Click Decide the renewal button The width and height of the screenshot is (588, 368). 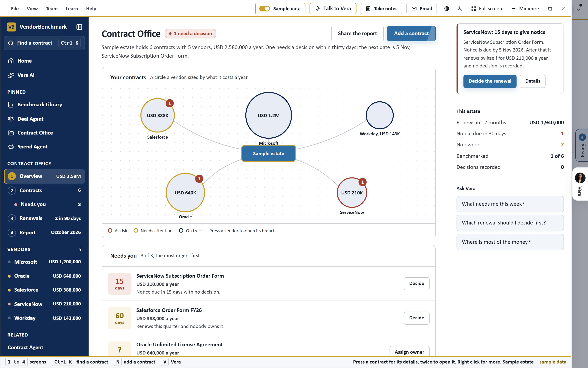(490, 81)
